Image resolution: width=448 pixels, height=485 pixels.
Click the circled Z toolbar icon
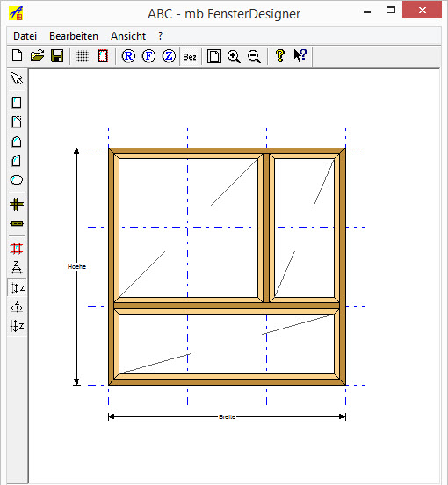pyautogui.click(x=169, y=56)
